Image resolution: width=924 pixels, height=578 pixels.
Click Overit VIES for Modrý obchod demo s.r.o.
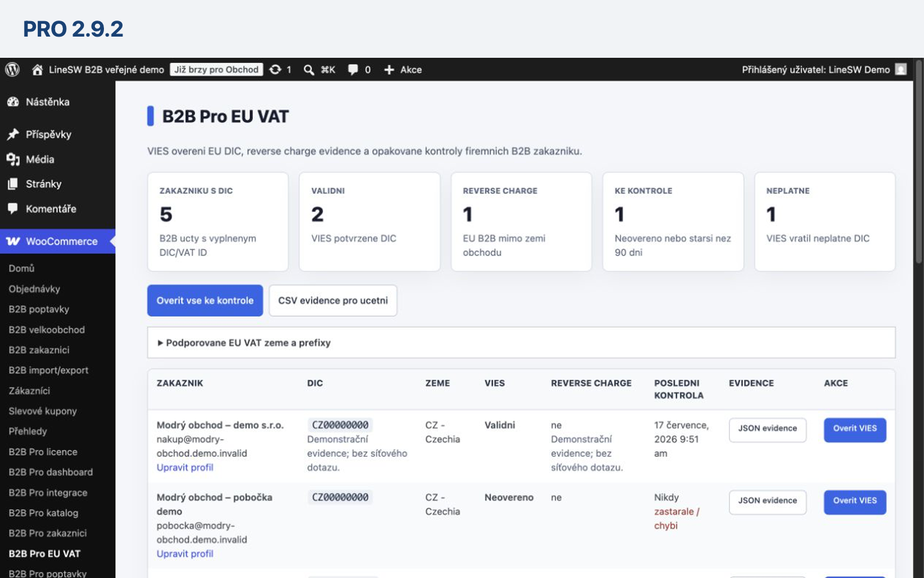(855, 430)
